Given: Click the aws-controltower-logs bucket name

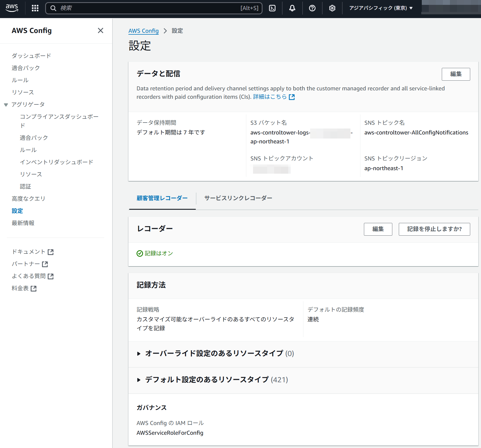Looking at the screenshot, I should tap(301, 137).
